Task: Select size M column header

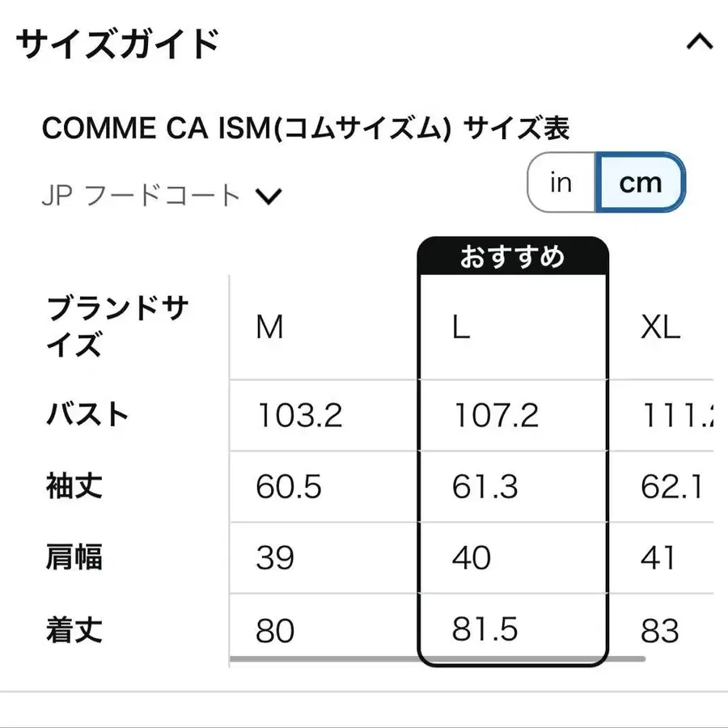Action: (x=270, y=327)
